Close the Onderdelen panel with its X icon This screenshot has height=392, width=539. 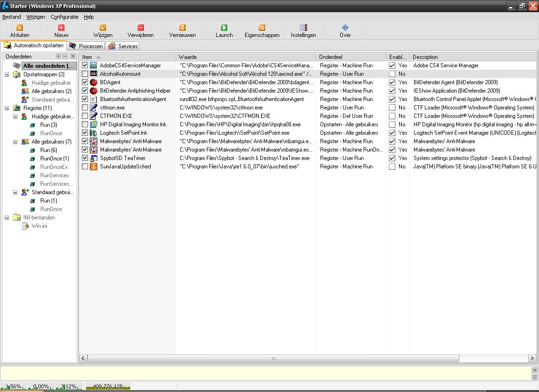73,56
